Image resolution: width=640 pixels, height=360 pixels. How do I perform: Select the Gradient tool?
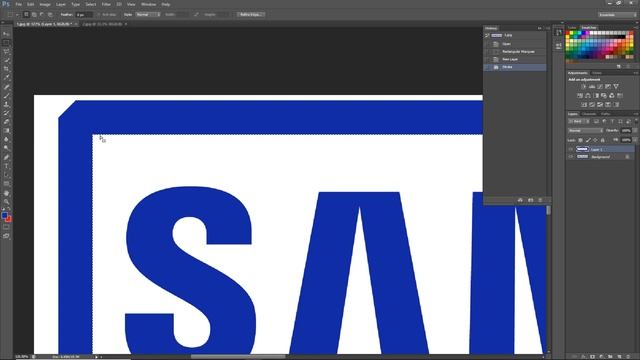(6, 131)
